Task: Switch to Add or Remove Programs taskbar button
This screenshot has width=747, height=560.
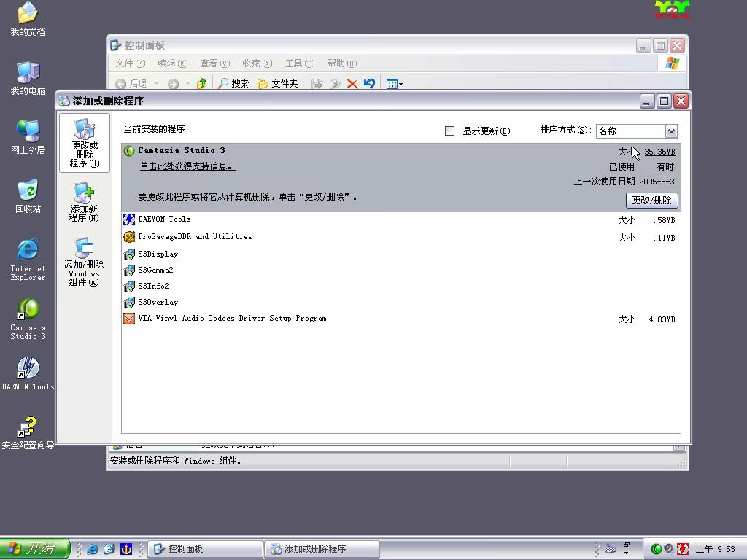Action: pos(322,549)
